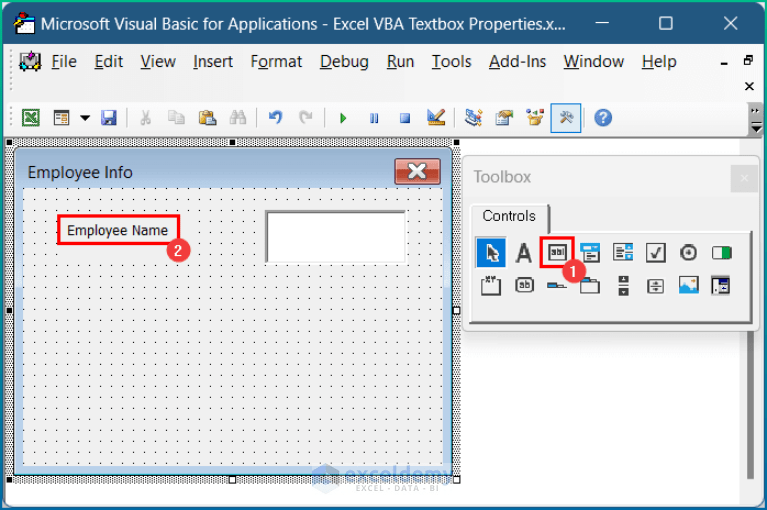767x510 pixels.
Task: Click Run Sub/UserForm play icon
Action: (343, 118)
